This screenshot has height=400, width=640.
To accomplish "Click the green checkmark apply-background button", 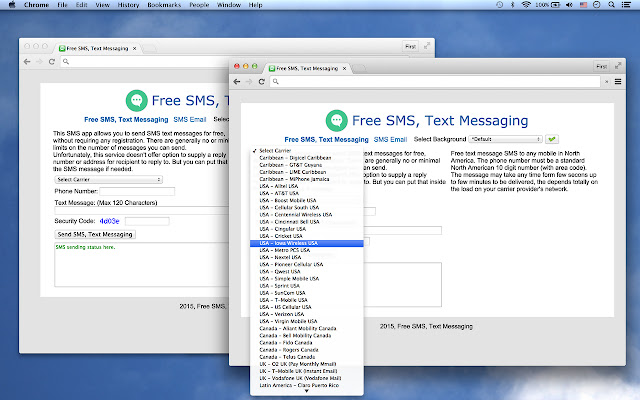I will (x=552, y=139).
